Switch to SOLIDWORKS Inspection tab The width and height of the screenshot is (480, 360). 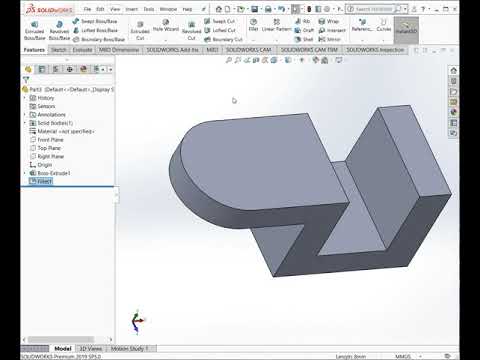click(375, 50)
